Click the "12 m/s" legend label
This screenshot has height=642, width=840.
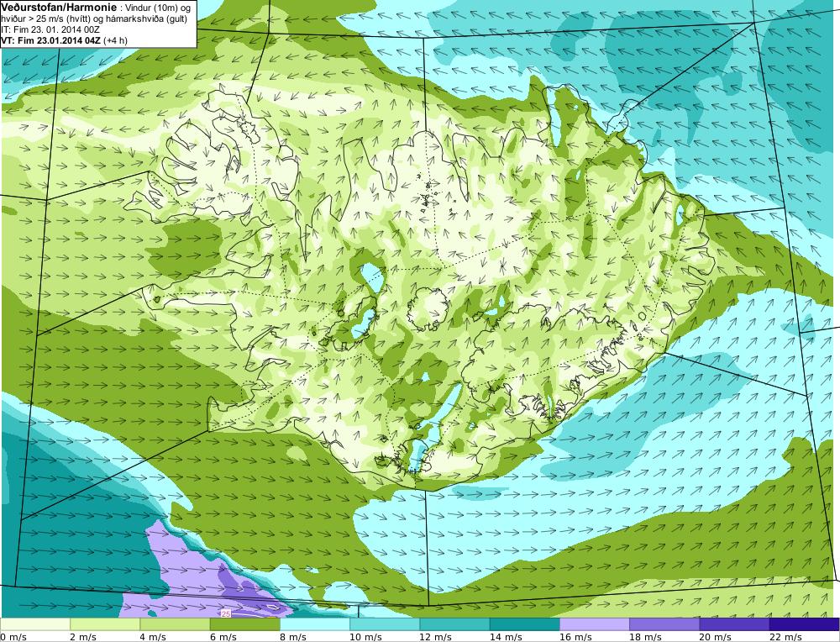tap(435, 637)
